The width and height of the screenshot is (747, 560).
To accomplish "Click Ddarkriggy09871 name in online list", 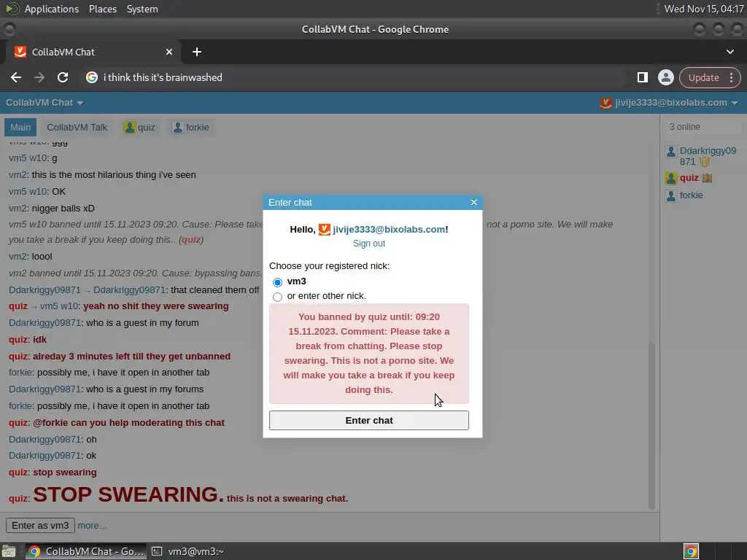I will click(708, 156).
